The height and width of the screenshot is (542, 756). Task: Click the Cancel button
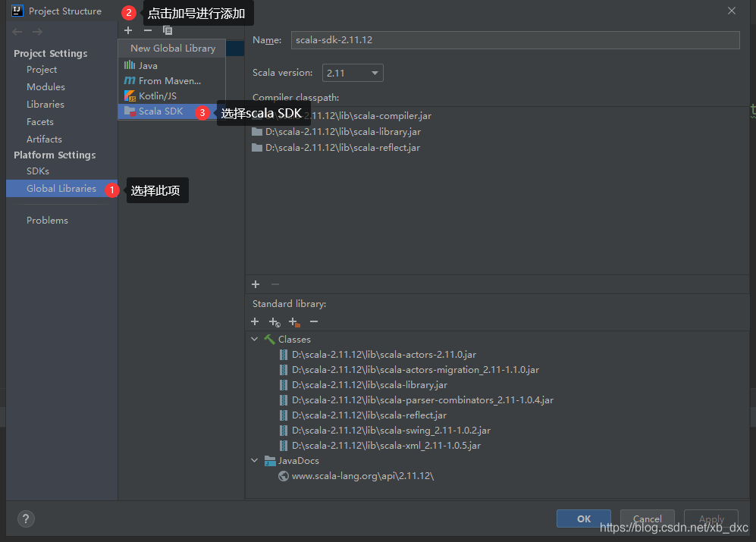pyautogui.click(x=648, y=519)
